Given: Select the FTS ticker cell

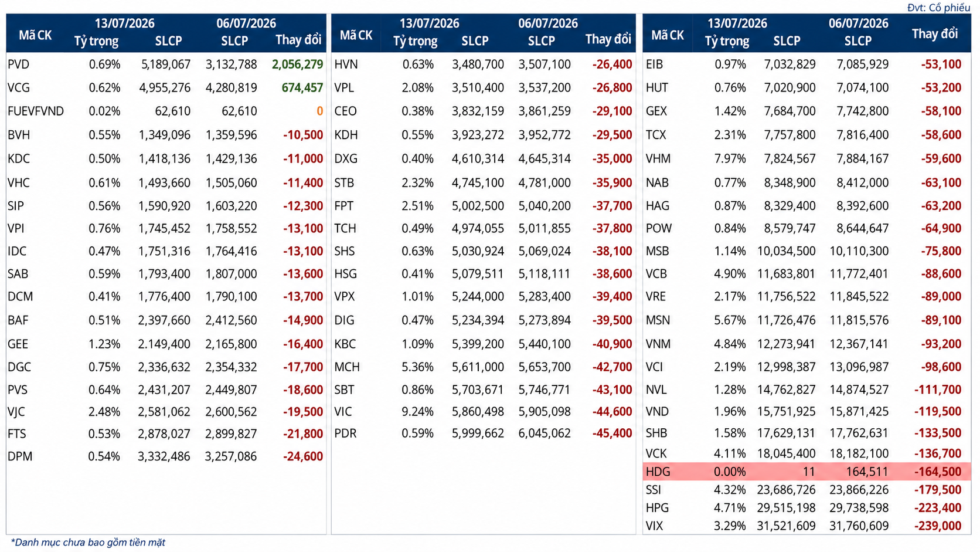Looking at the screenshot, I should [17, 434].
